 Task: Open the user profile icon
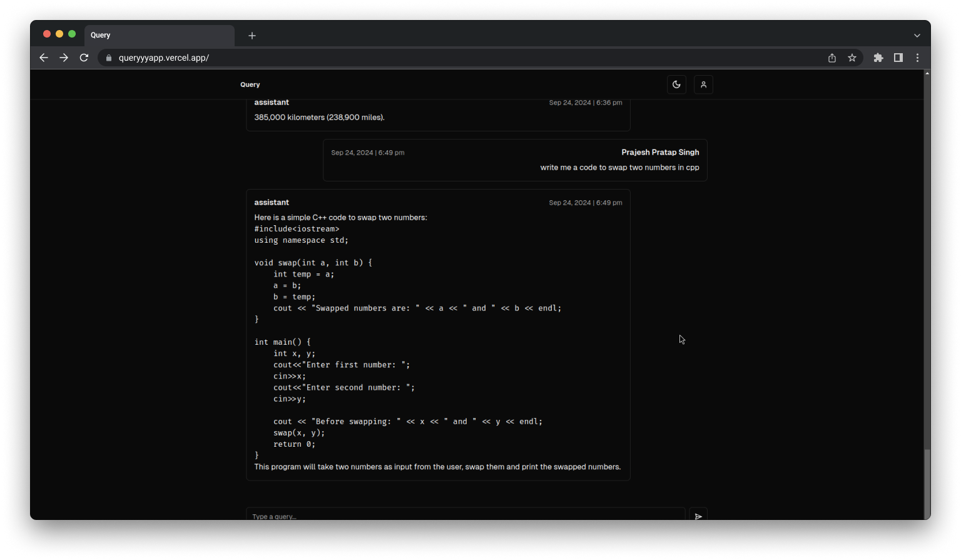coord(703,84)
